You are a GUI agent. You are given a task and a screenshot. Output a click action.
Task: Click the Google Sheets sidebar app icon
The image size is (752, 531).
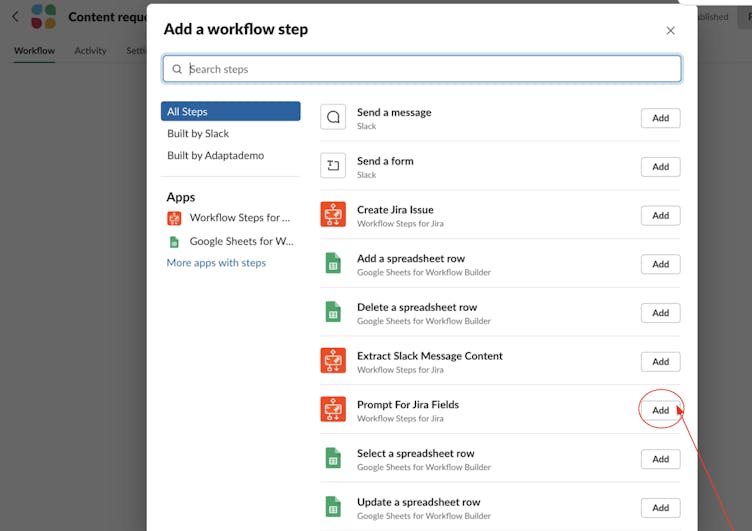174,242
